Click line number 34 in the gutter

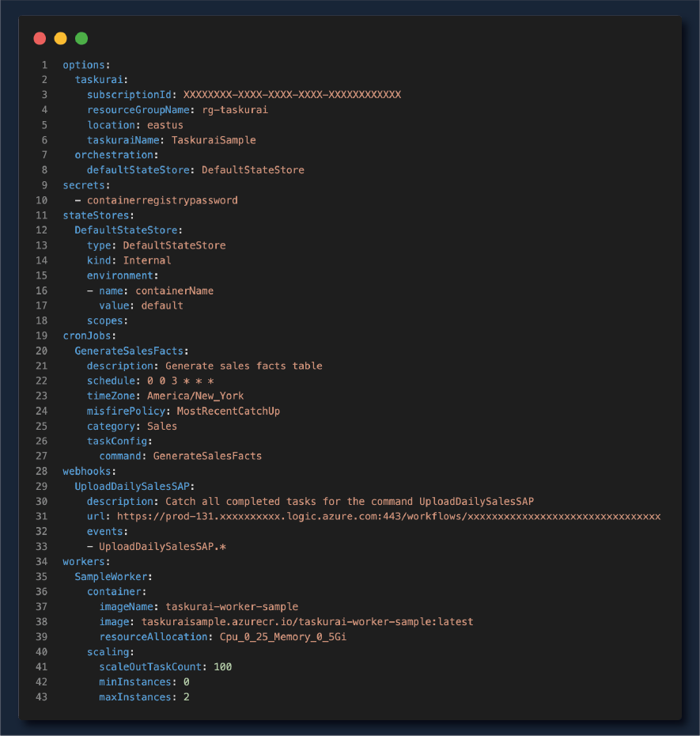tap(41, 561)
